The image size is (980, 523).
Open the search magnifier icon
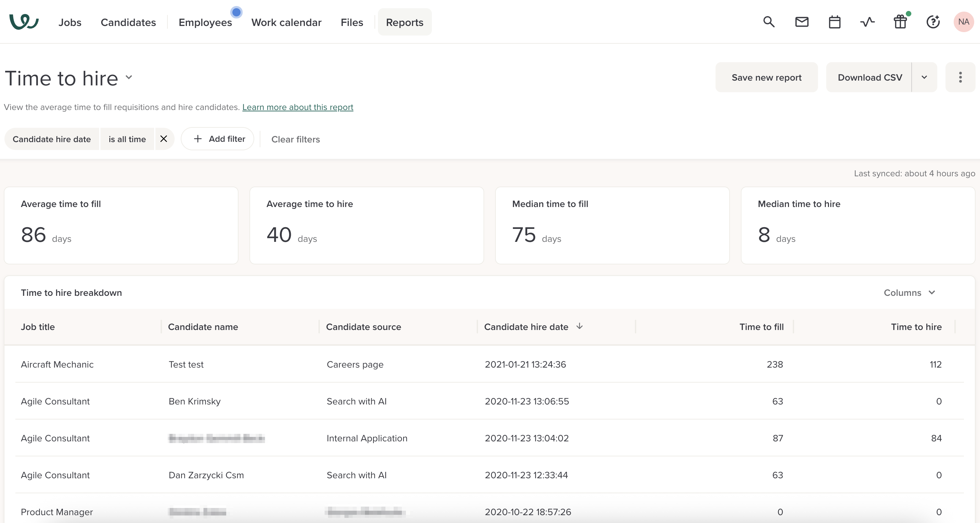(x=769, y=22)
